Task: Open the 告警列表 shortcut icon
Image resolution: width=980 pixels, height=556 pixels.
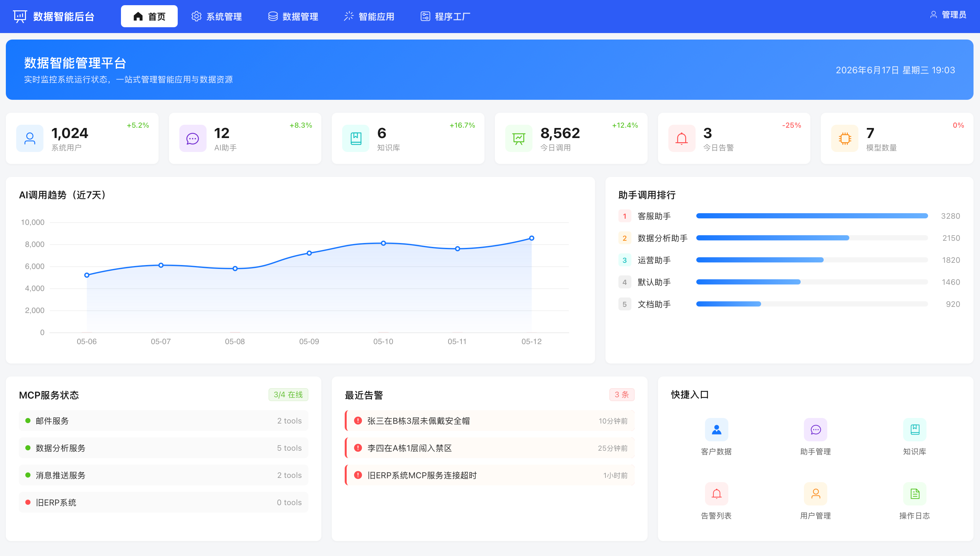Action: pos(716,494)
